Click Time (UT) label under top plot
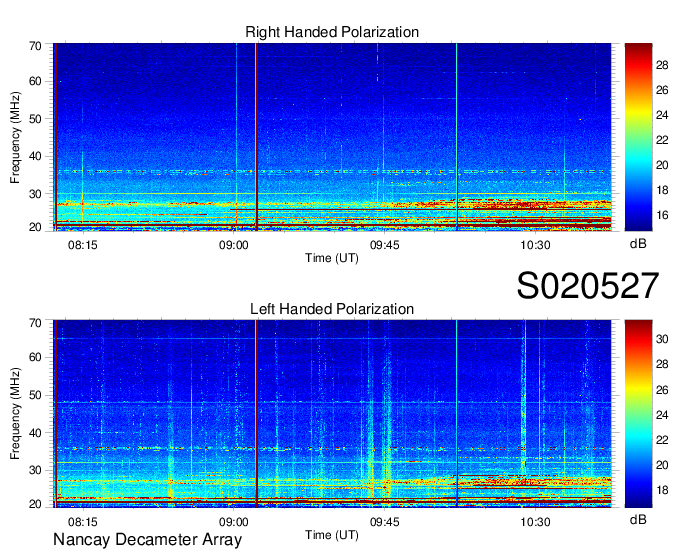Viewport: 680px width, 552px height. [332, 258]
